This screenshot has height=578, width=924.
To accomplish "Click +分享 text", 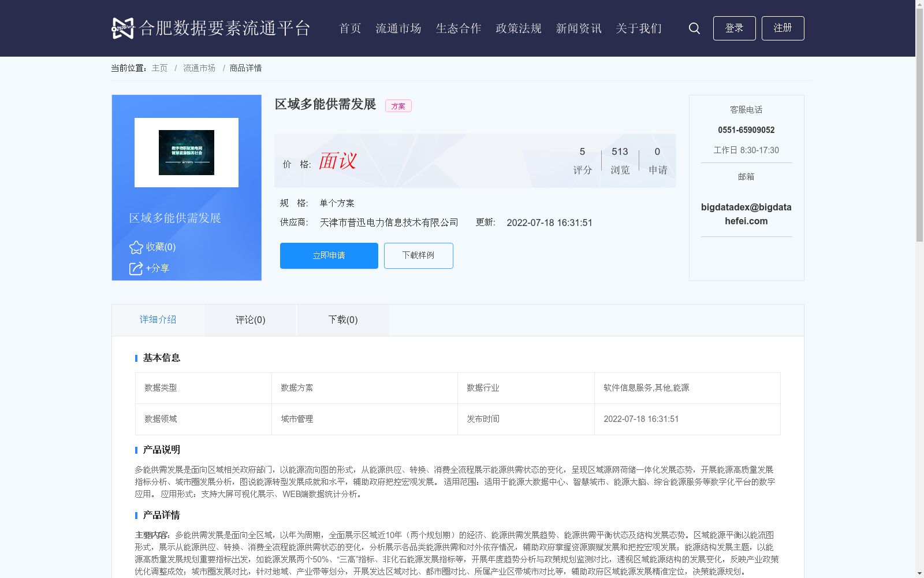I will 157,268.
